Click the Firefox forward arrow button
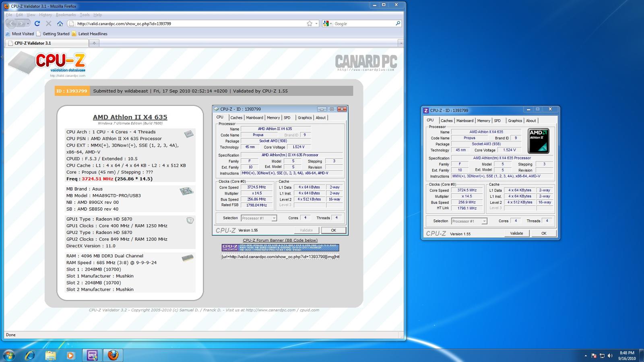Viewport: 644px width, 362px height. tap(21, 23)
